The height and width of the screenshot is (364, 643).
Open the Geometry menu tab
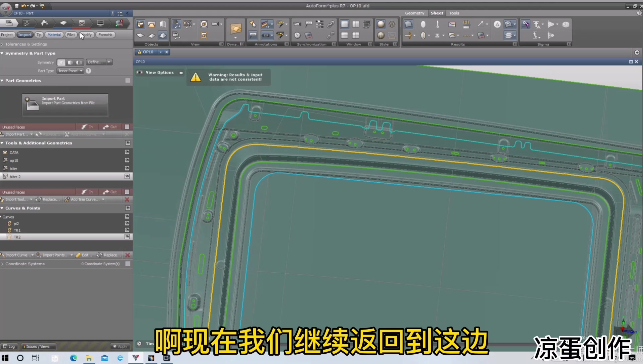[414, 13]
